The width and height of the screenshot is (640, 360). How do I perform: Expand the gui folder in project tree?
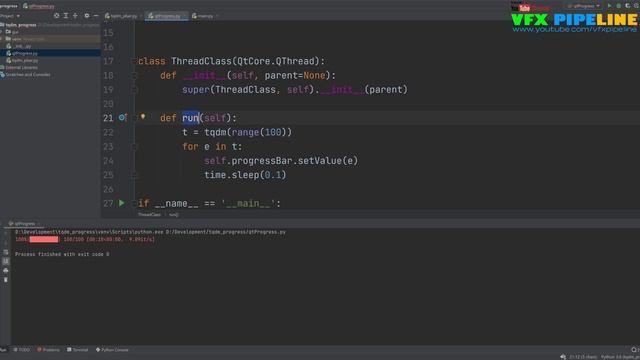[x=2, y=32]
